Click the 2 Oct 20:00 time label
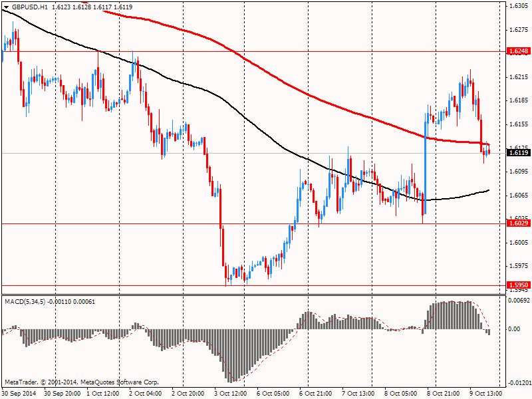 click(x=188, y=394)
